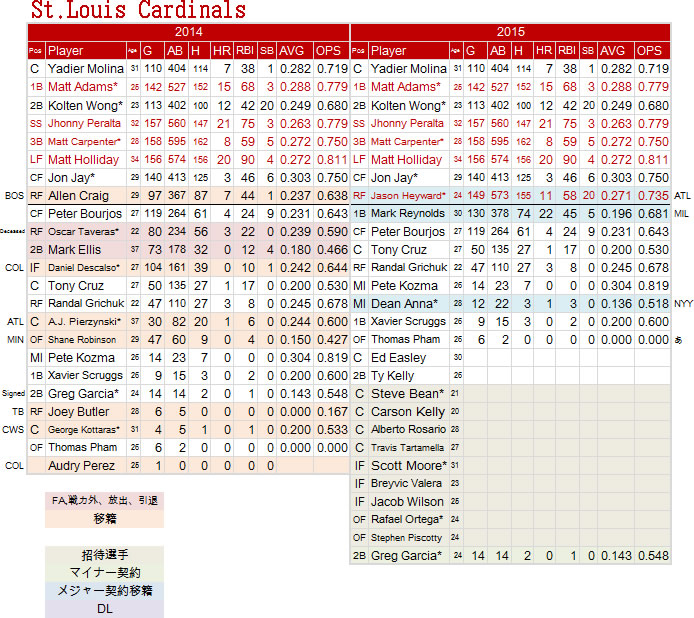
Task: Click Ty Kelly's name
Action: point(392,376)
